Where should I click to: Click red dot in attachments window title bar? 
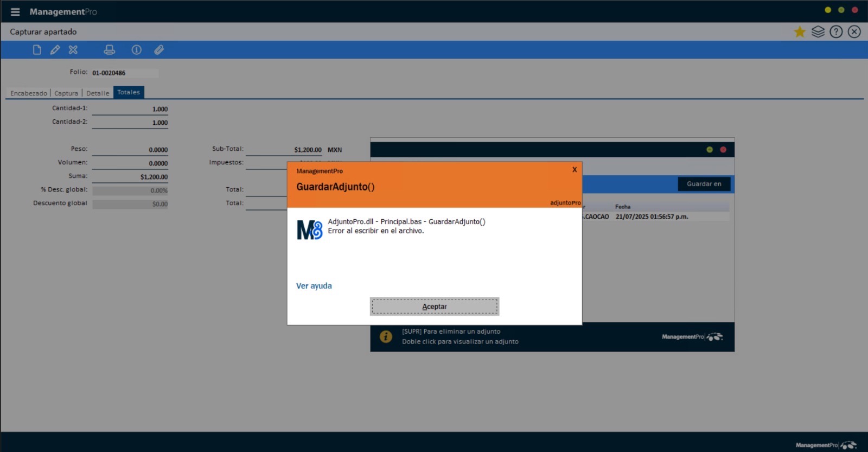click(723, 150)
